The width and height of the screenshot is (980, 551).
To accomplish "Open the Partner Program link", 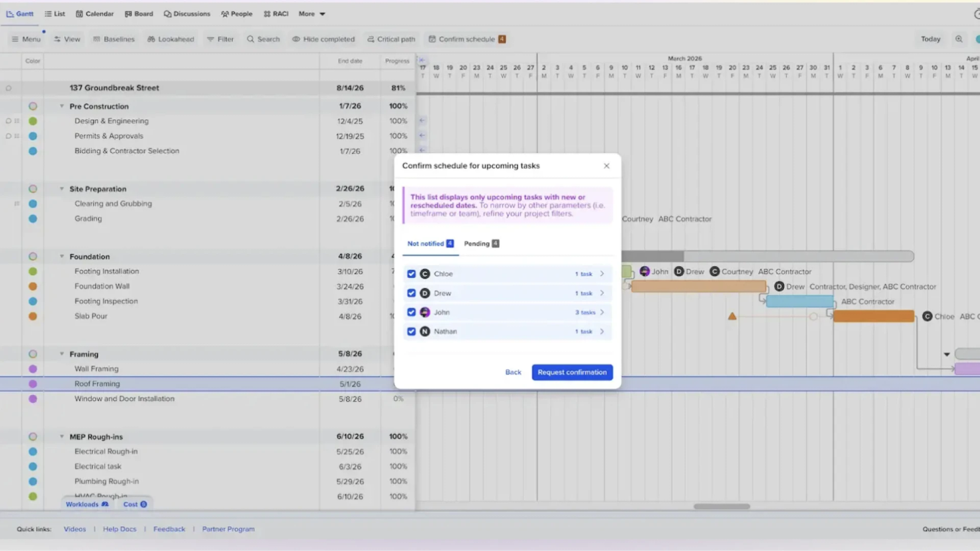I will pyautogui.click(x=228, y=529).
